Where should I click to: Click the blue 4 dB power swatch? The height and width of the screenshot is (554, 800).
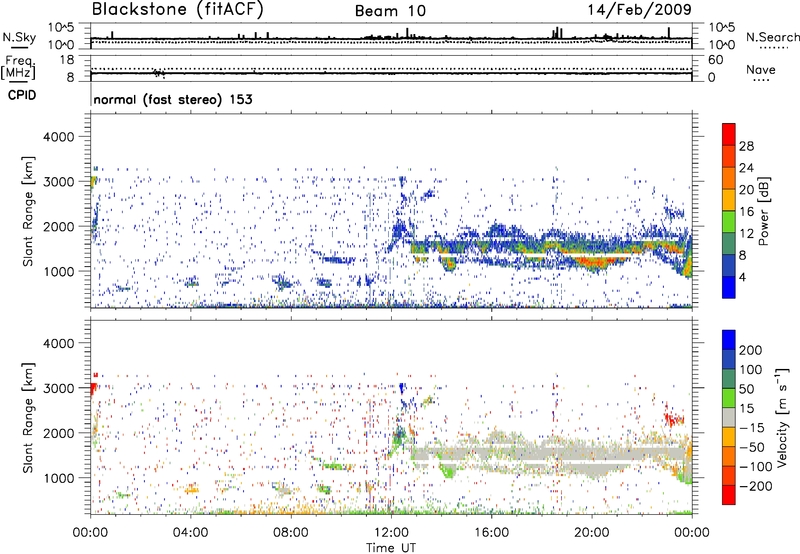(x=729, y=287)
